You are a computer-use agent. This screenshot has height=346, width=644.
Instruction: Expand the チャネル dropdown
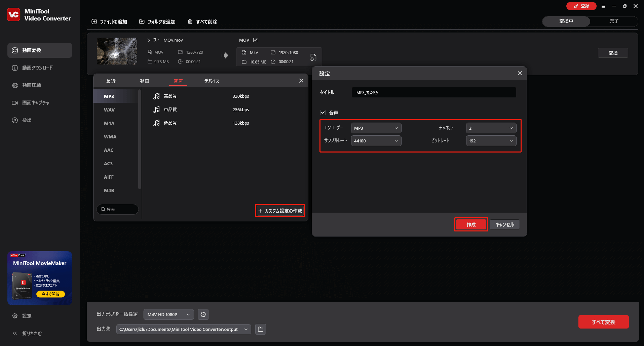tap(491, 128)
